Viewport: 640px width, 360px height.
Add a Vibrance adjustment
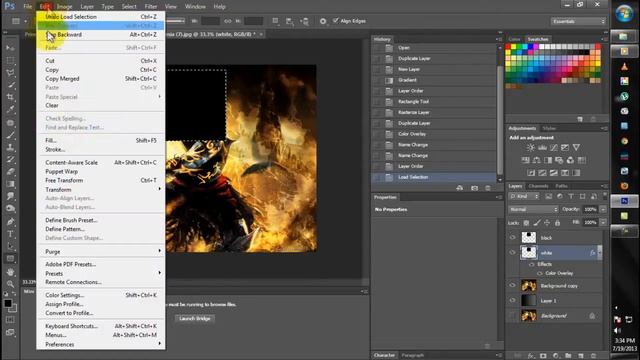click(576, 147)
